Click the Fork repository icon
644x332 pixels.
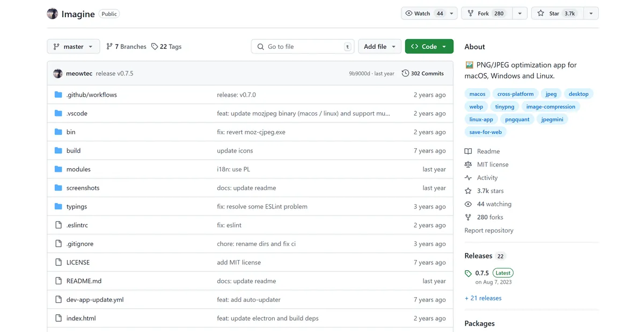pos(471,13)
